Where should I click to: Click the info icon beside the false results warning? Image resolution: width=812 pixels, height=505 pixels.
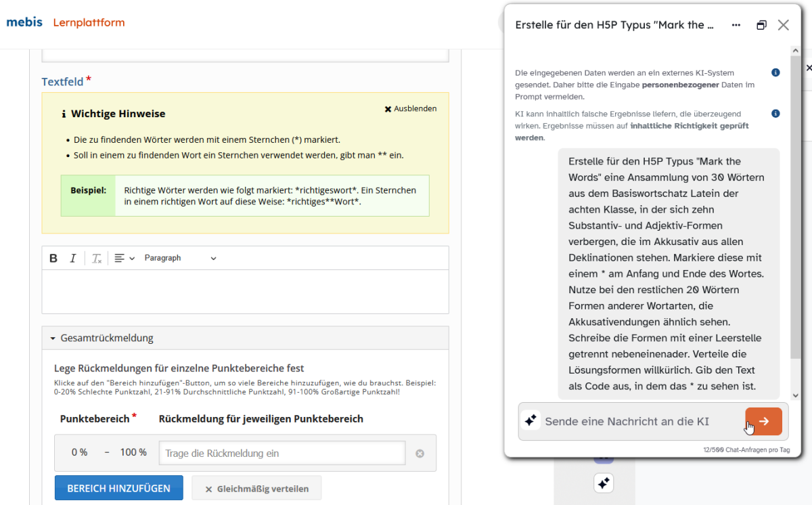tap(775, 114)
